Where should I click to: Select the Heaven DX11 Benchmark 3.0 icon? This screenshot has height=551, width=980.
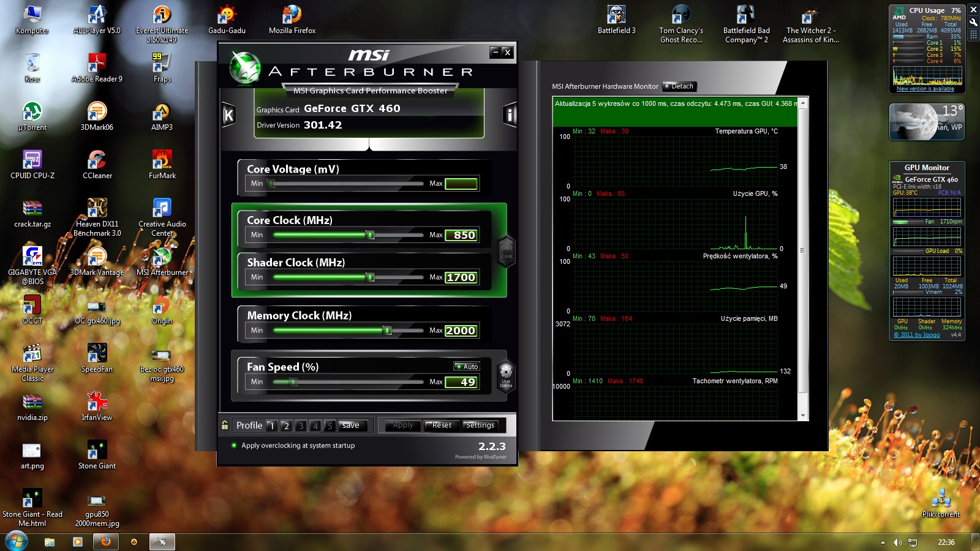97,217
